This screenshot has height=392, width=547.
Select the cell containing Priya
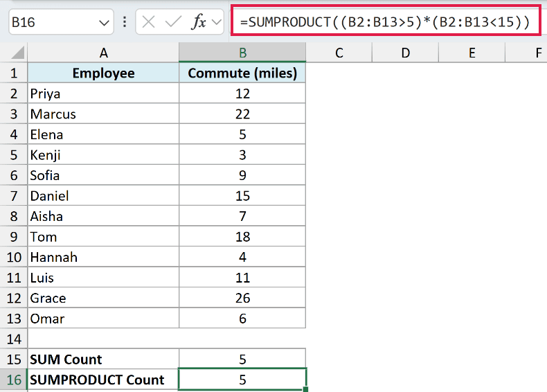point(103,93)
